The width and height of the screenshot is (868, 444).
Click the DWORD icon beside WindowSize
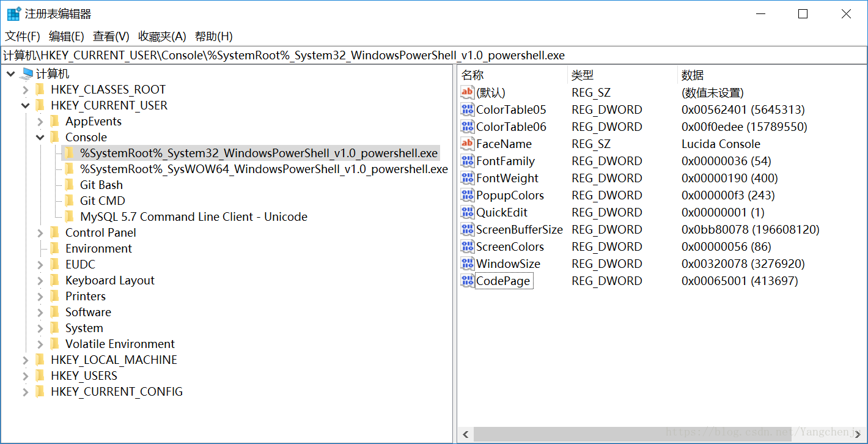pyautogui.click(x=468, y=264)
